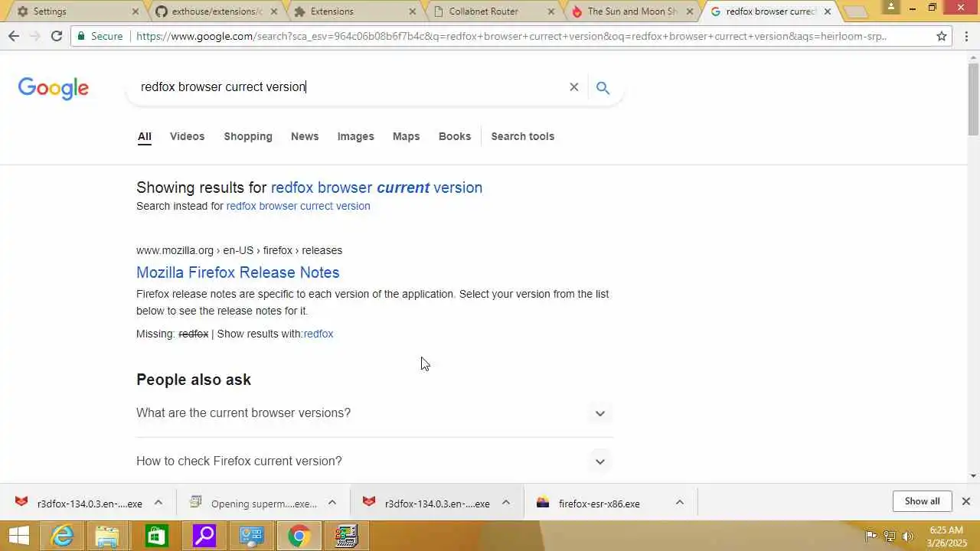
Task: Open the 'Opening superm....exe' download item
Action: [x=253, y=503]
